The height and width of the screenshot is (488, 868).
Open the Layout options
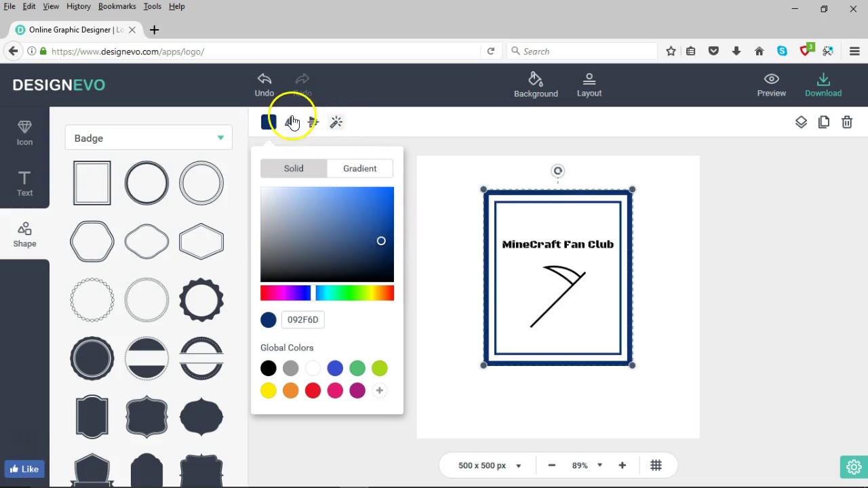589,85
